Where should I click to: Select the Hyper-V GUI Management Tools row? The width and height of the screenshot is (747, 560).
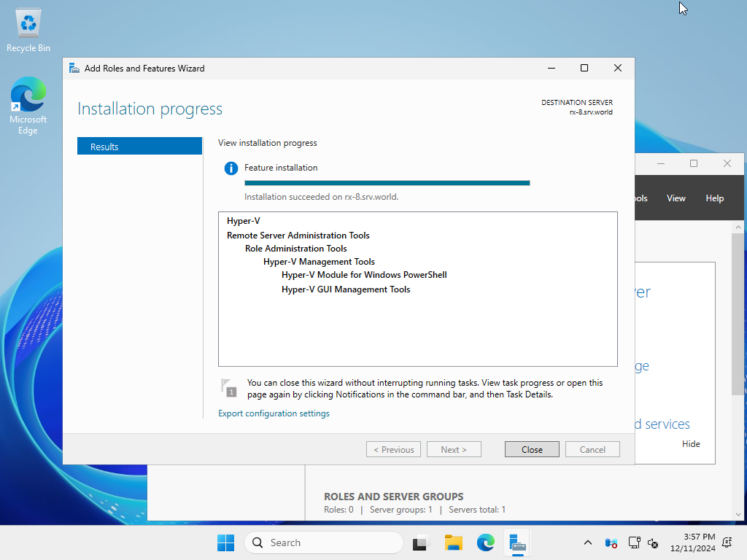pyautogui.click(x=346, y=289)
